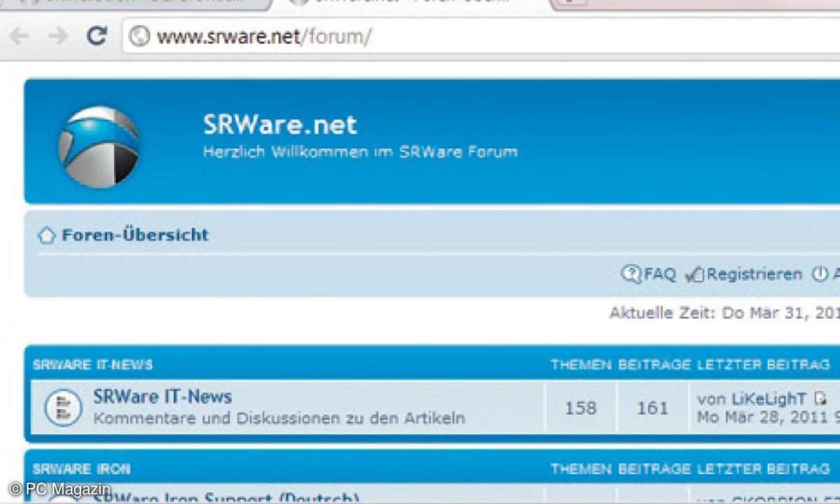Click the view latest post icon next to LiKeLighT
This screenshot has height=504, width=840.
coord(820,399)
